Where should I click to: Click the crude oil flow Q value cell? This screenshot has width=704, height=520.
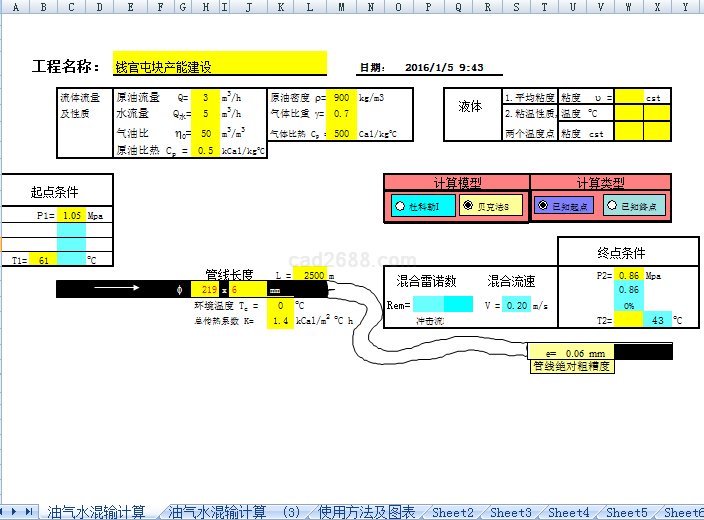(205, 98)
